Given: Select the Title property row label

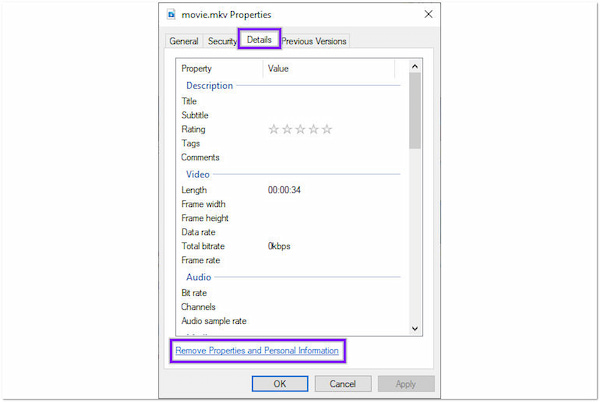Looking at the screenshot, I should 189,101.
